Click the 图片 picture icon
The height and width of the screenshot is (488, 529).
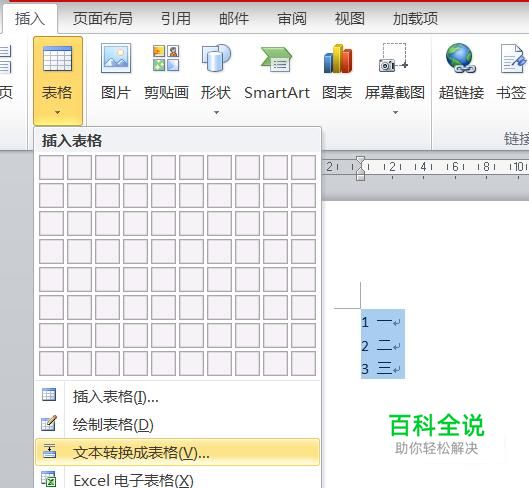[116, 58]
